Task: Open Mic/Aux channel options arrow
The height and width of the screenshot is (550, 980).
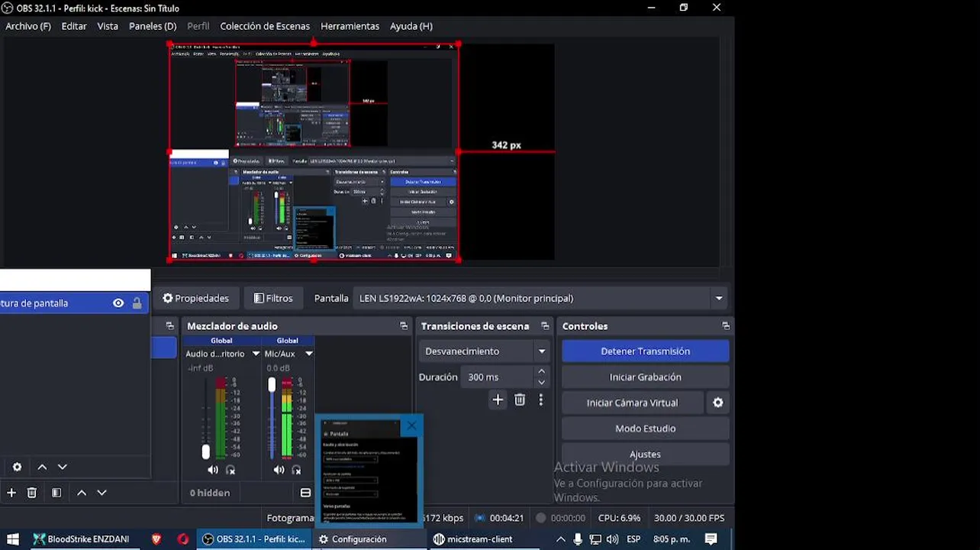Action: click(308, 354)
